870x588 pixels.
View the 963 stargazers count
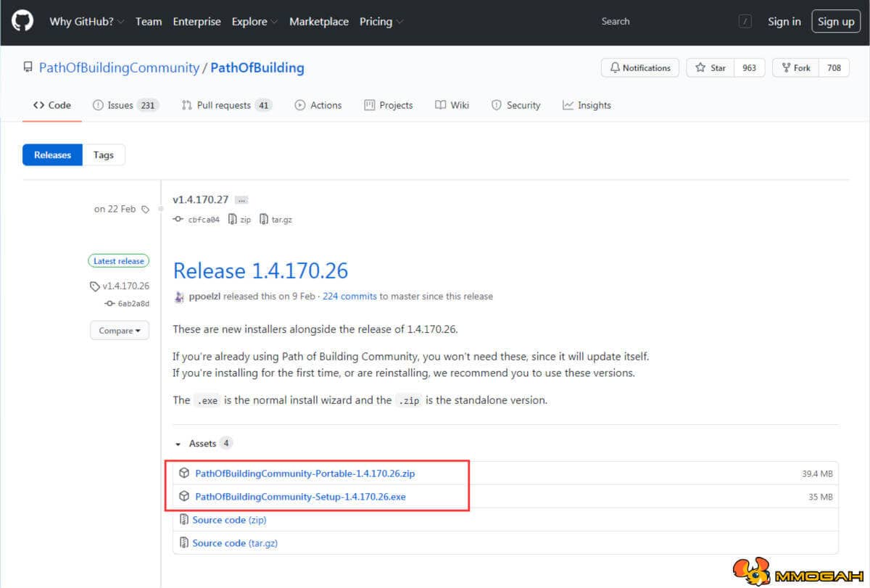pos(750,67)
